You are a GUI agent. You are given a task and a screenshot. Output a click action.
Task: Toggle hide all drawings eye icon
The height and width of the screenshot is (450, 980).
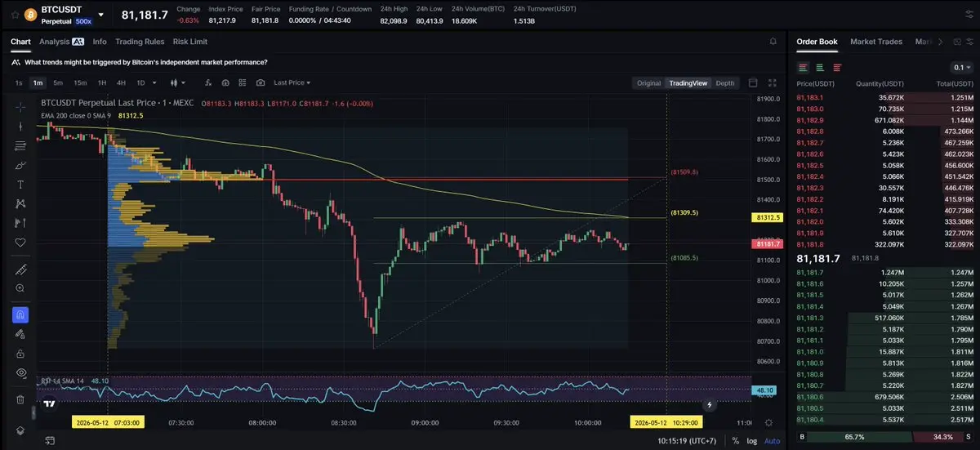click(20, 373)
